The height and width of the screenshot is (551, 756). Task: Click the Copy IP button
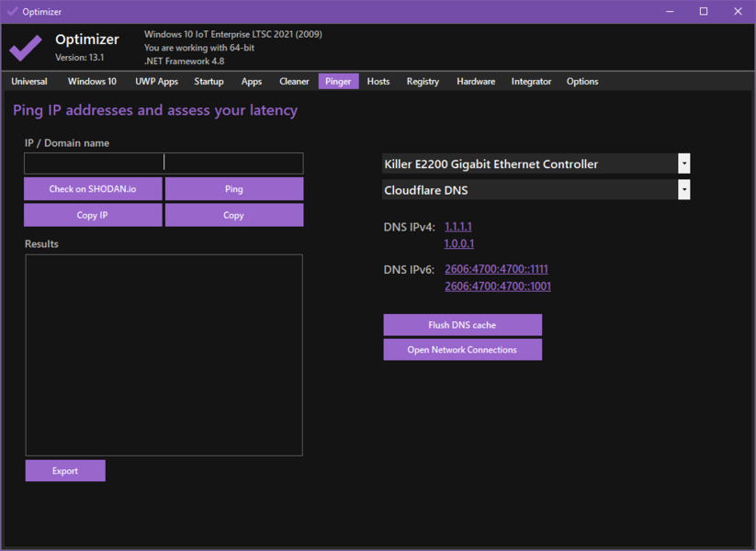pos(92,214)
